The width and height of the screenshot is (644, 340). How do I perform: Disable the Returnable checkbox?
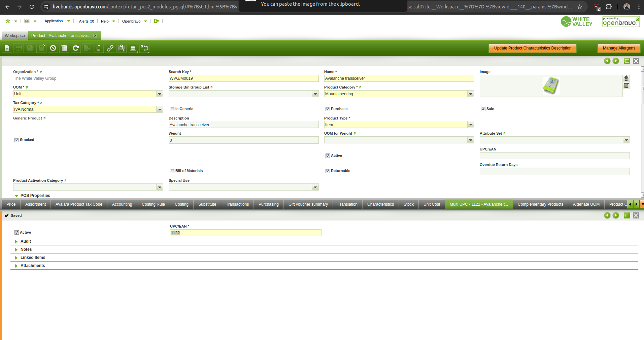coord(328,171)
